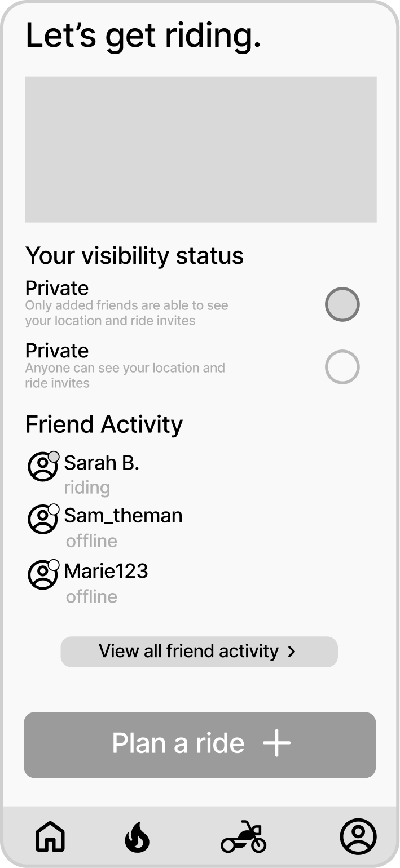Open Marie123's friend entry
400x868 pixels.
[106, 571]
